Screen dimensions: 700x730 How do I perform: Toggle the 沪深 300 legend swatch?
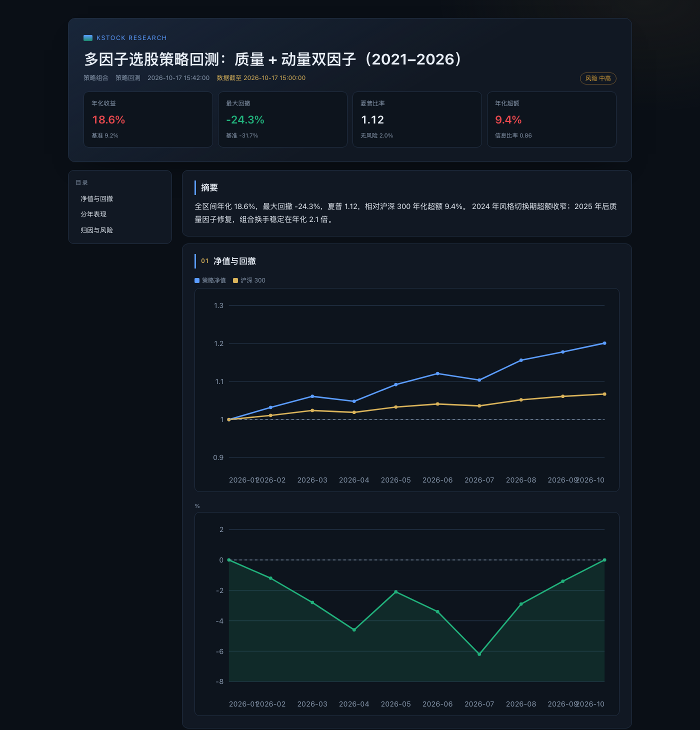(x=235, y=280)
